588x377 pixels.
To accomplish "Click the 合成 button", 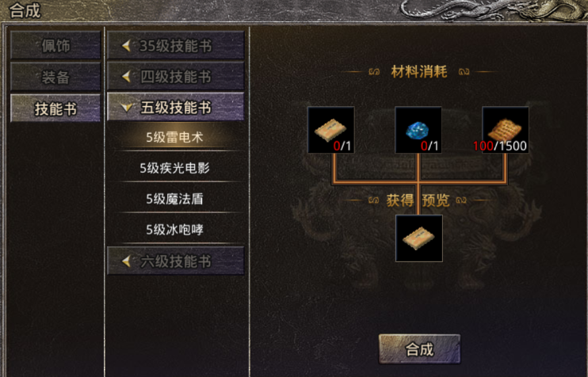I will coord(420,349).
